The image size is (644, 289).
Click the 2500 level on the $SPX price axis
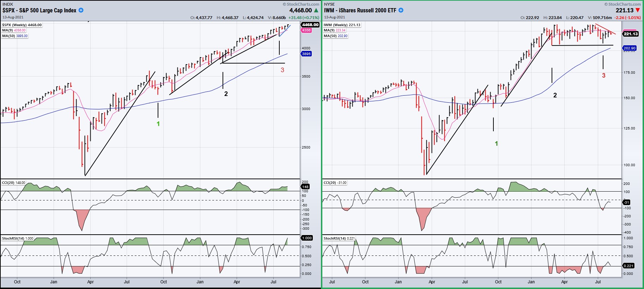[306, 147]
